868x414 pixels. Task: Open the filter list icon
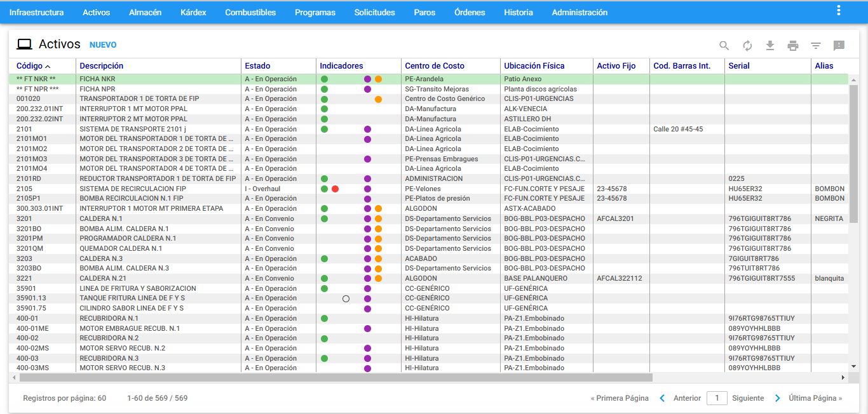pos(816,45)
